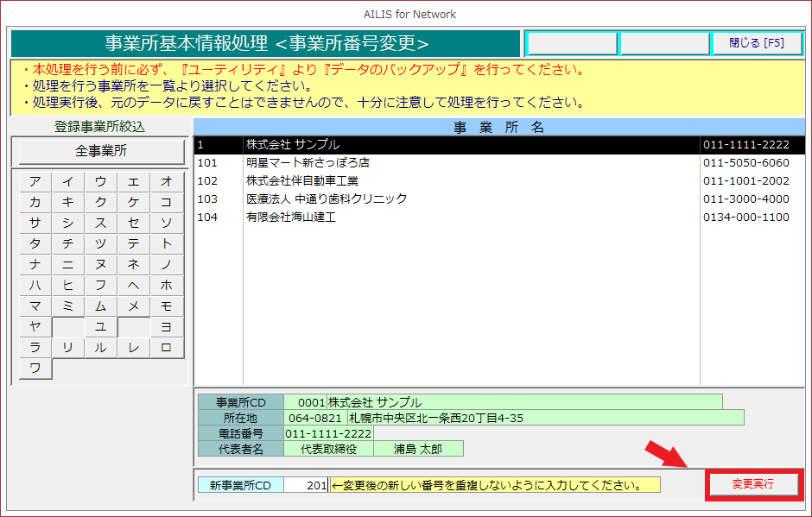Image resolution: width=812 pixels, height=517 pixels.
Task: Click the 事業所CD field showing 0001
Action: pyautogui.click(x=305, y=402)
